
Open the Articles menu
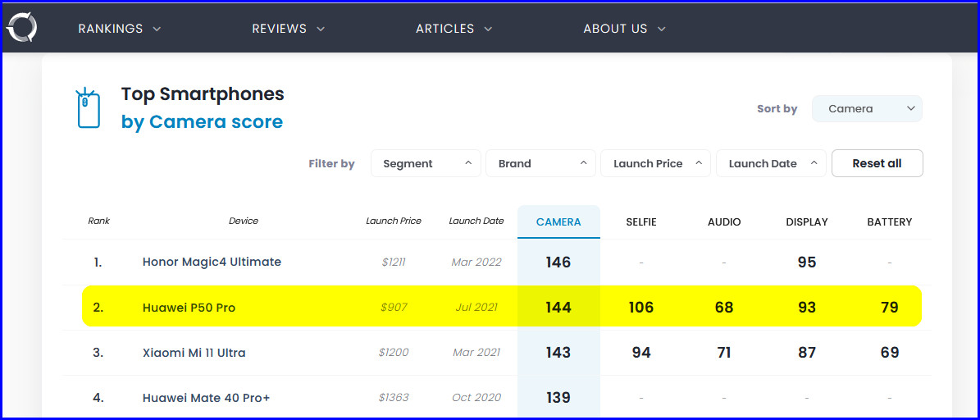click(454, 29)
